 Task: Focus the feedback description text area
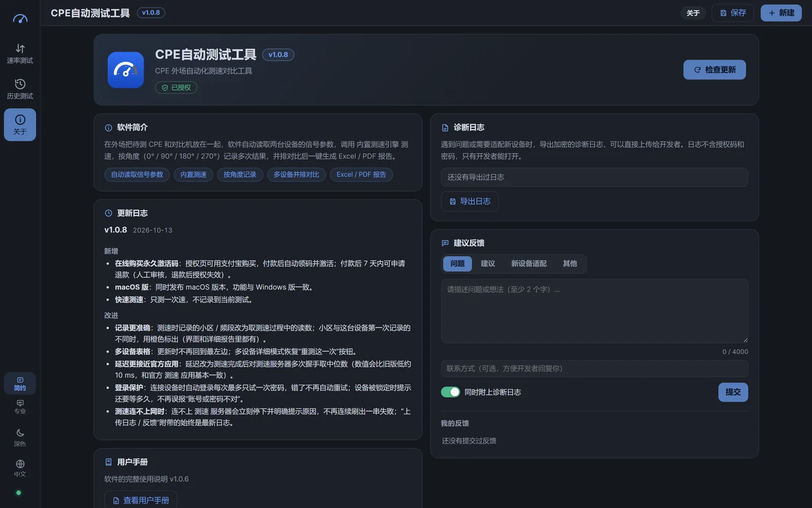594,311
